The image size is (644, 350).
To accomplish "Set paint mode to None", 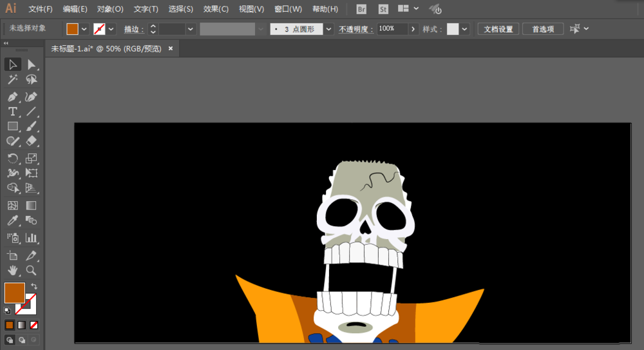I will point(34,325).
